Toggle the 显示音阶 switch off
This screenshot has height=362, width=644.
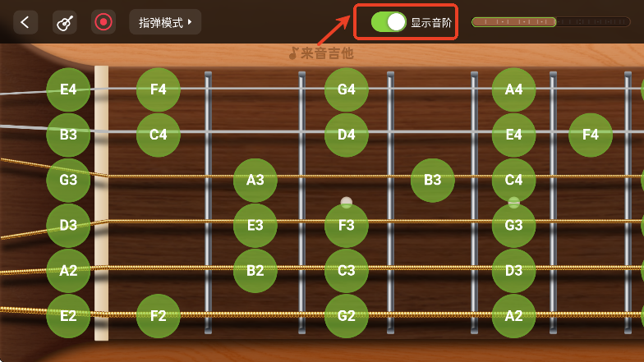coord(389,22)
